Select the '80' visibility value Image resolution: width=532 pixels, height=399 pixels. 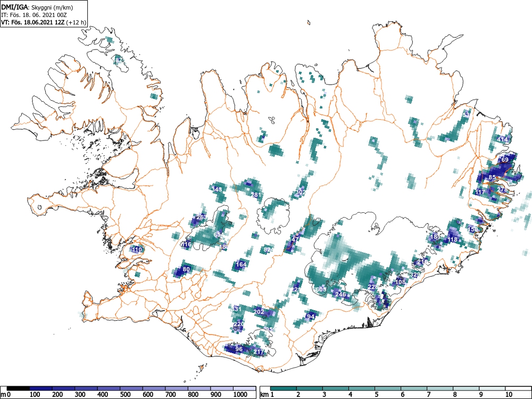(x=186, y=269)
